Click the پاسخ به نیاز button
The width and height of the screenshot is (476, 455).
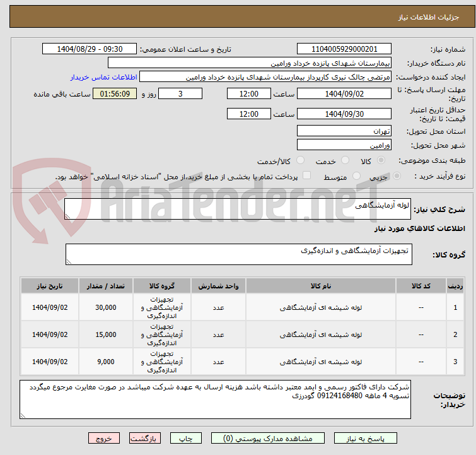(x=365, y=439)
